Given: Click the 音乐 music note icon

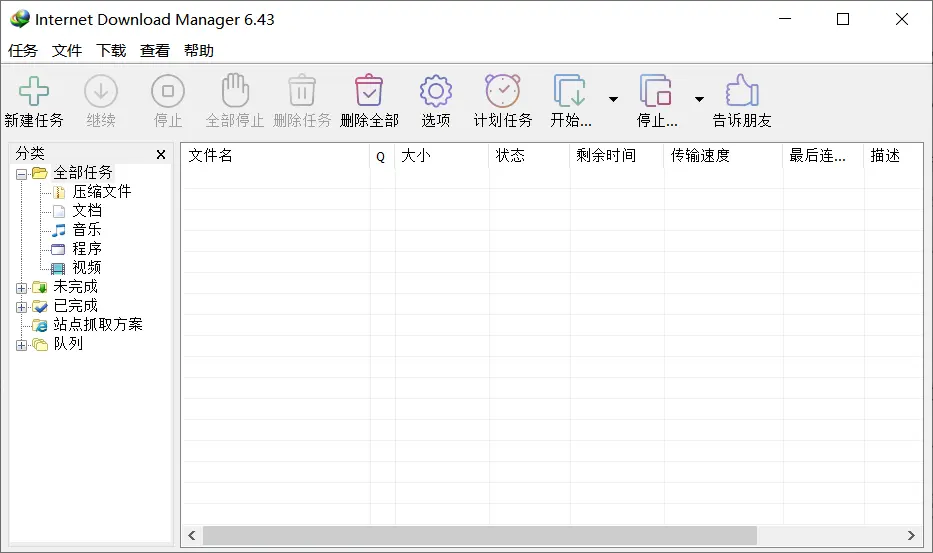Looking at the screenshot, I should 58,230.
